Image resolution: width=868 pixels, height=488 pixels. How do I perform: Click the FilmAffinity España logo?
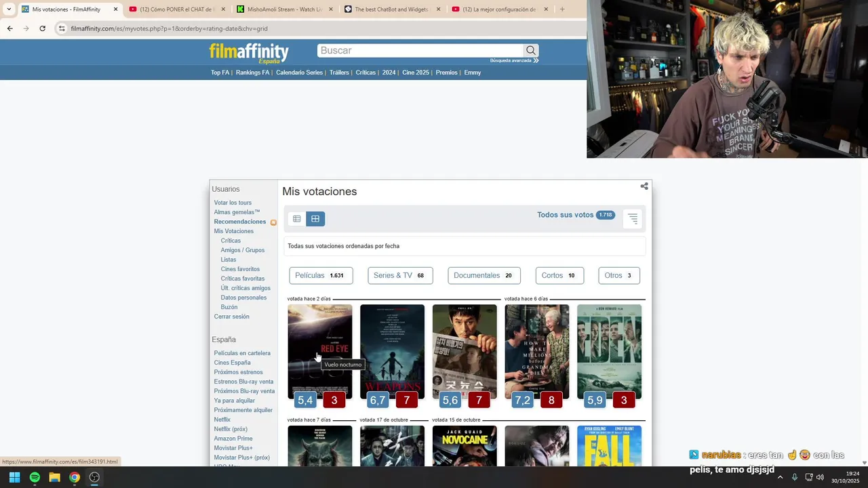coord(249,53)
